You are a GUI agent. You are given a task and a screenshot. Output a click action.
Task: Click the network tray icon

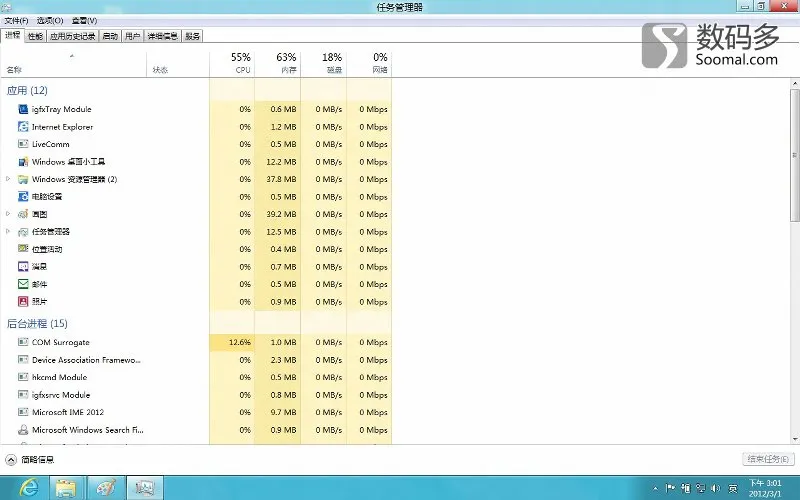[701, 489]
